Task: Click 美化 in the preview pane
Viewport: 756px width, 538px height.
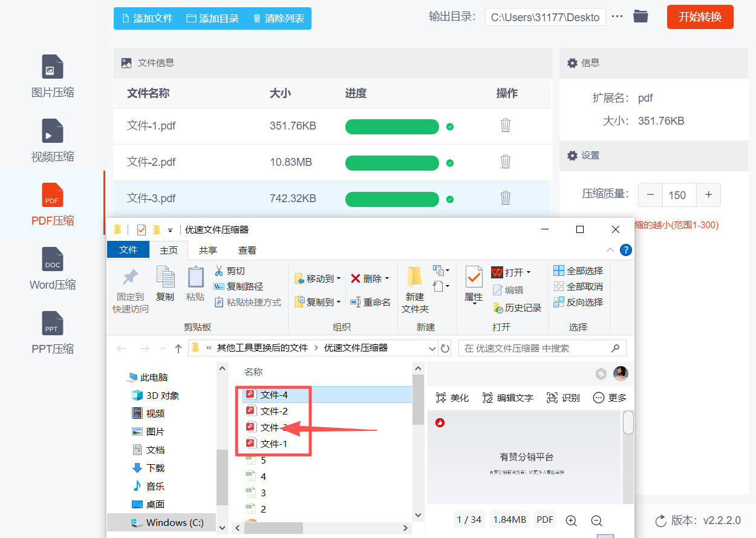Action: [452, 398]
